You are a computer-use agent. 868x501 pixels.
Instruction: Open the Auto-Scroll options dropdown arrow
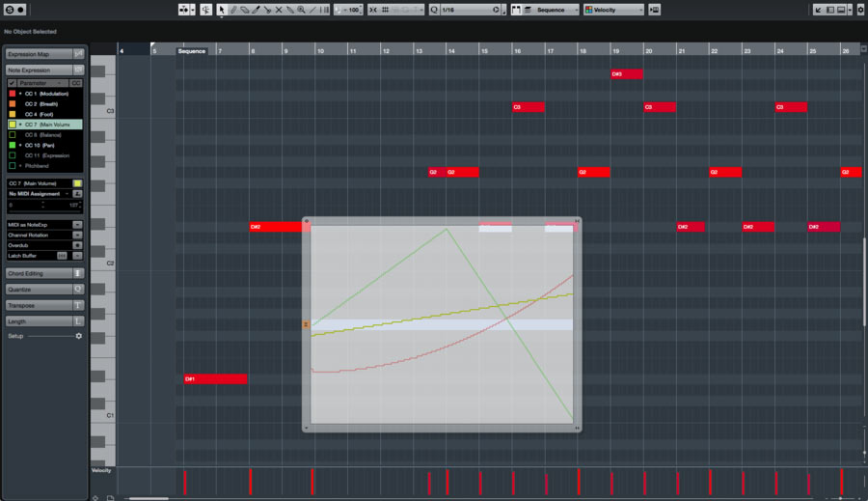pyautogui.click(x=193, y=10)
